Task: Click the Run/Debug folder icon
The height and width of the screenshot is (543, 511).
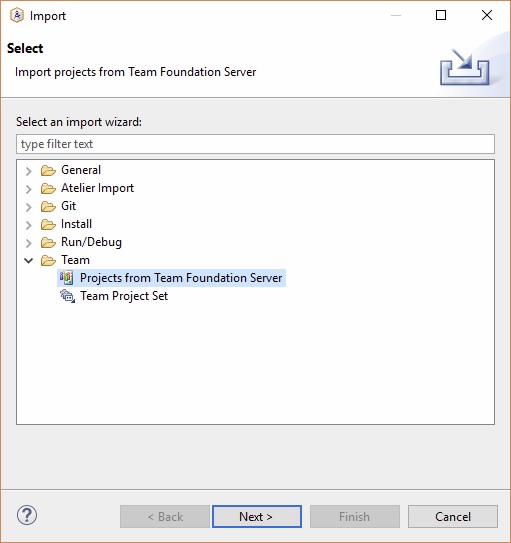Action: click(48, 242)
